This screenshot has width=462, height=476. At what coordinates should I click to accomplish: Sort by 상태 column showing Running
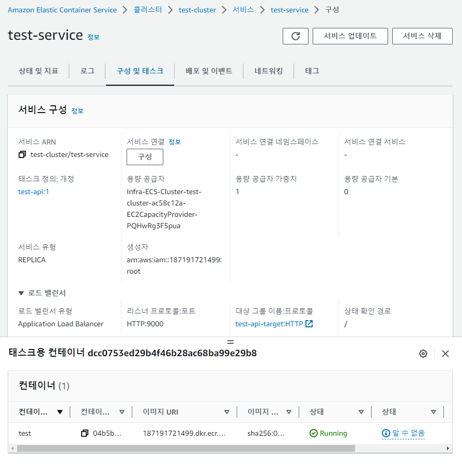coord(361,412)
